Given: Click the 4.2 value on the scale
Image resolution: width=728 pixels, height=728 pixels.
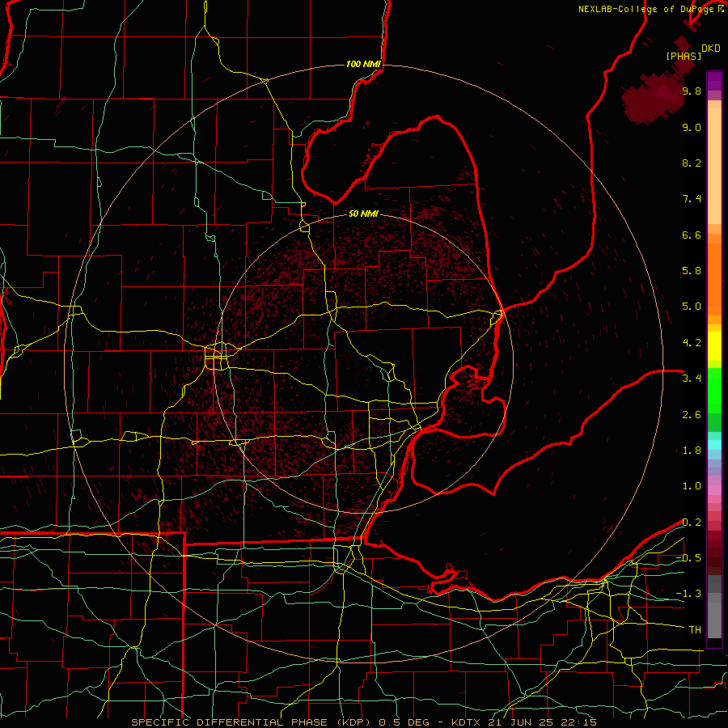Looking at the screenshot, I should (692, 343).
